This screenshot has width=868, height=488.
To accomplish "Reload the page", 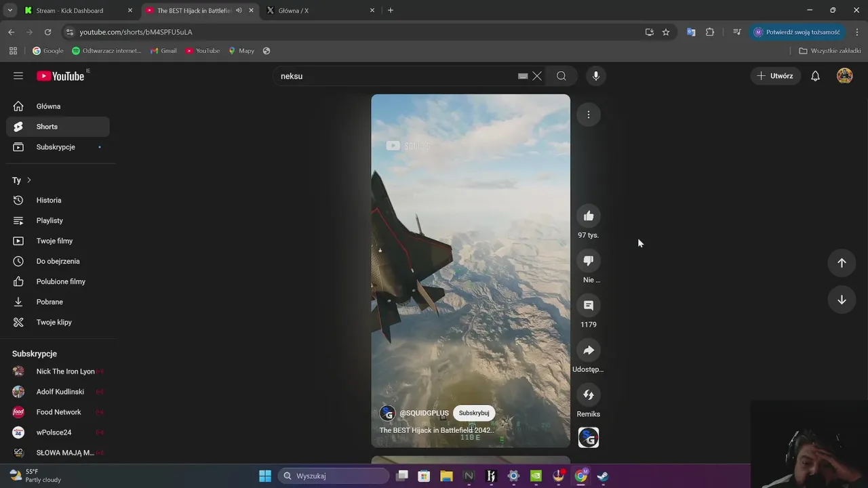I will click(47, 32).
